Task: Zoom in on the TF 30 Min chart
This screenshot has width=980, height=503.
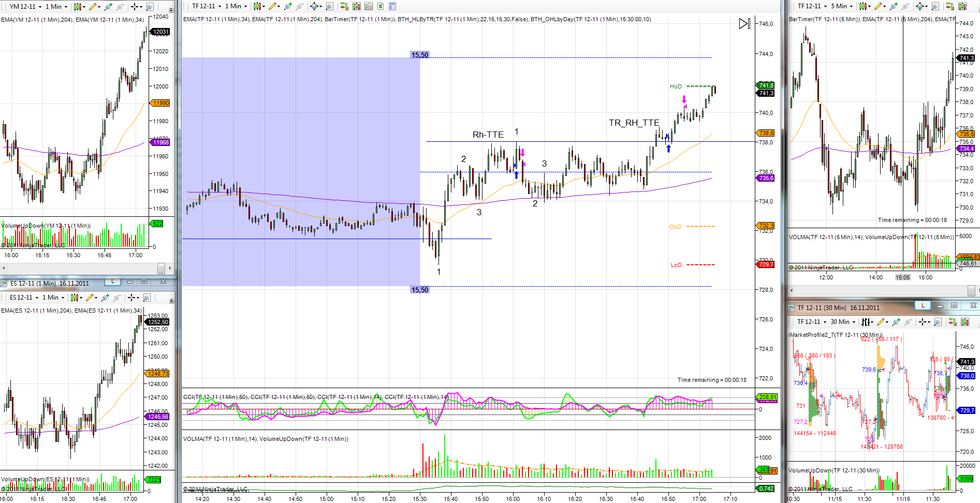Action: [896, 322]
